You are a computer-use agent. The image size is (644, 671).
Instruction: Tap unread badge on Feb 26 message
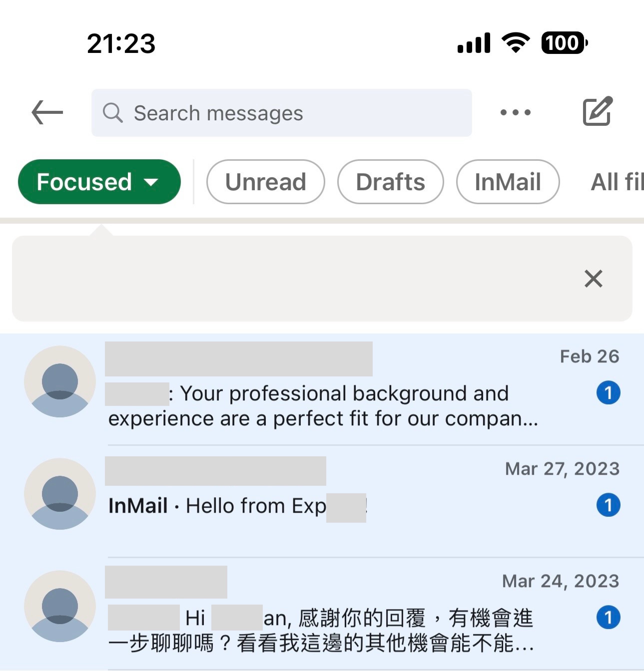pos(608,393)
